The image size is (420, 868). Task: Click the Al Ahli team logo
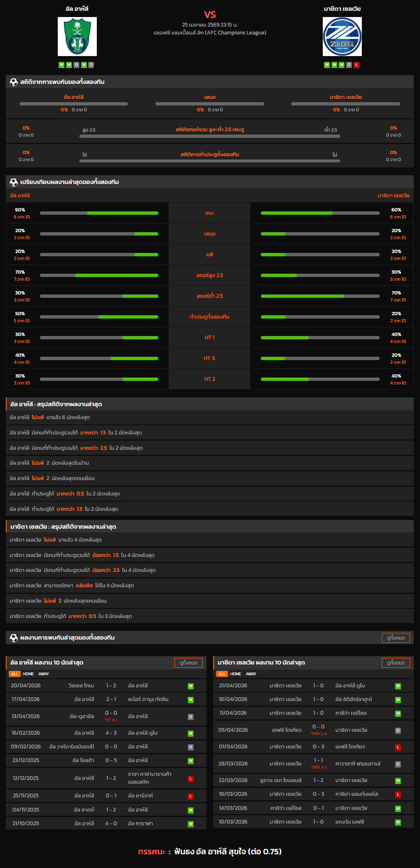click(77, 37)
